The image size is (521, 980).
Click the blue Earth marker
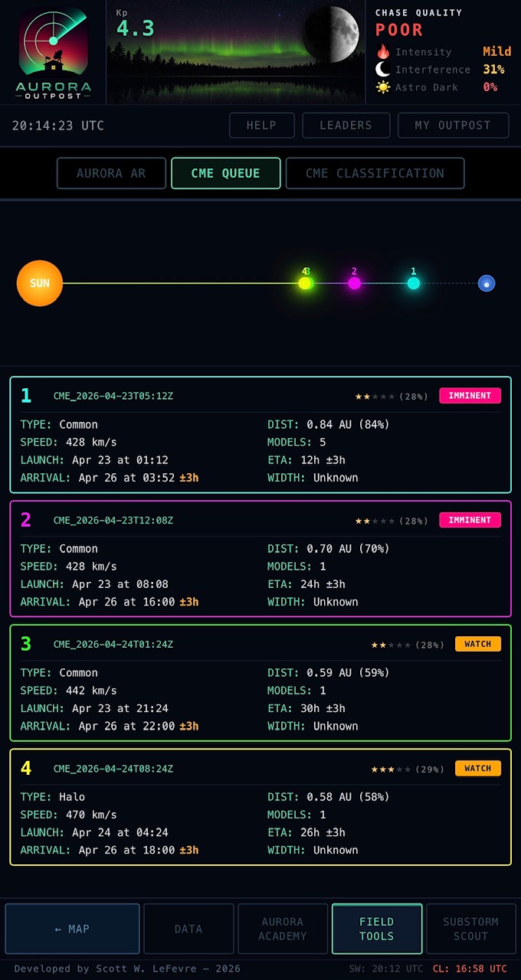tap(487, 283)
